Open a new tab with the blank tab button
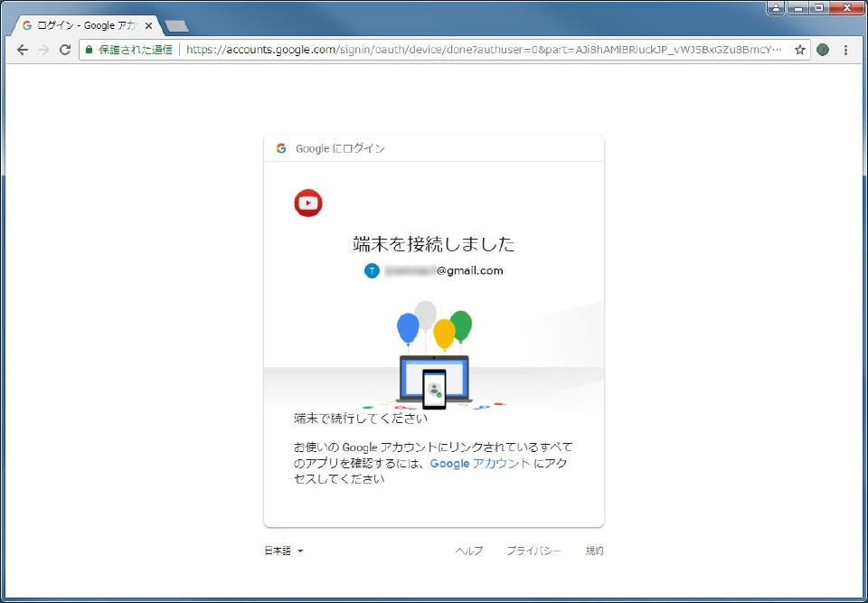This screenshot has width=868, height=603. point(176,26)
